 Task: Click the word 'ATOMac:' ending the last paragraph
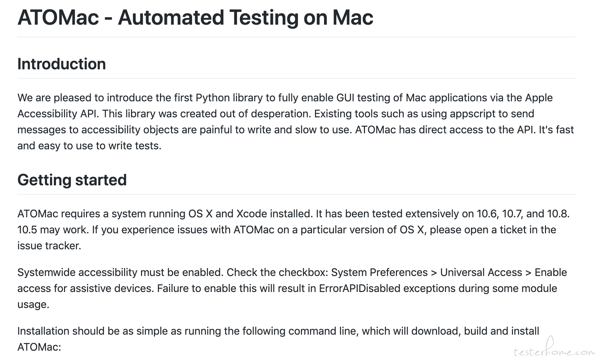pos(39,347)
